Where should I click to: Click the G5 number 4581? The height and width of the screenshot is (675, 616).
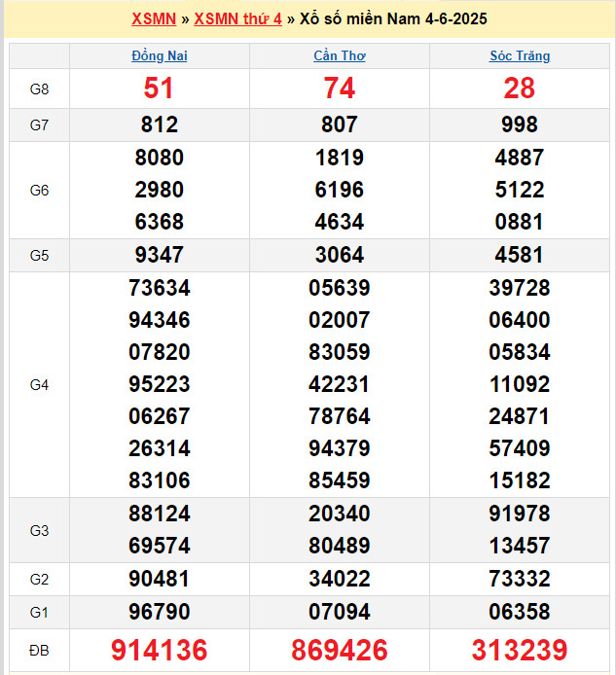point(520,255)
